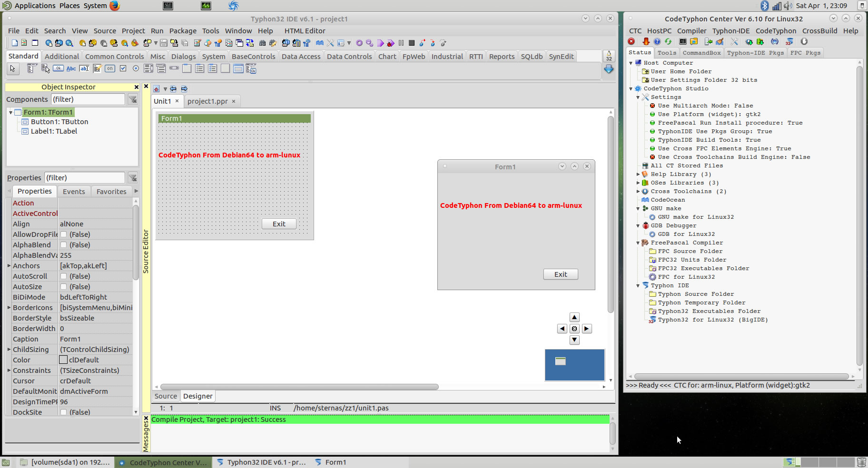This screenshot has width=868, height=468.
Task: Toggle the AutoScroll property checkbox
Action: click(x=63, y=276)
